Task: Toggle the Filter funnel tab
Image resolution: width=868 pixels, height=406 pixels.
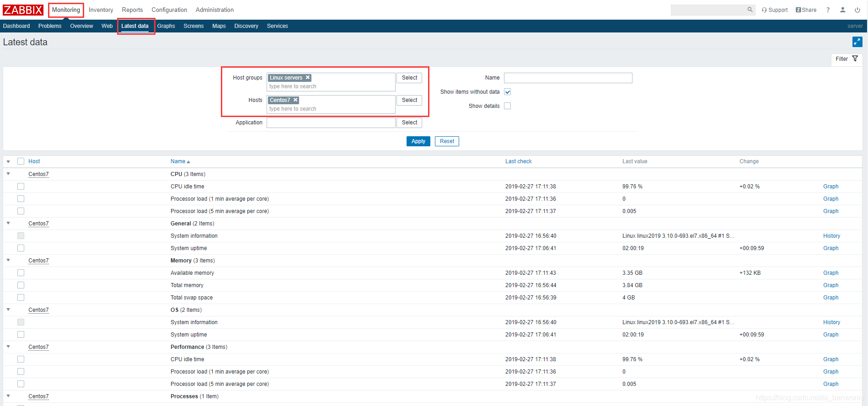Action: click(x=847, y=59)
